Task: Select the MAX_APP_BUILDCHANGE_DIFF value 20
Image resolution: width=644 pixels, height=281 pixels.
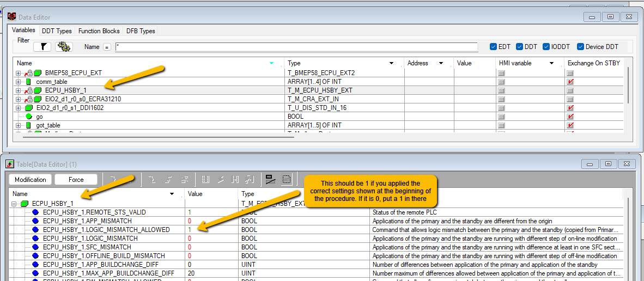Action: click(211, 273)
